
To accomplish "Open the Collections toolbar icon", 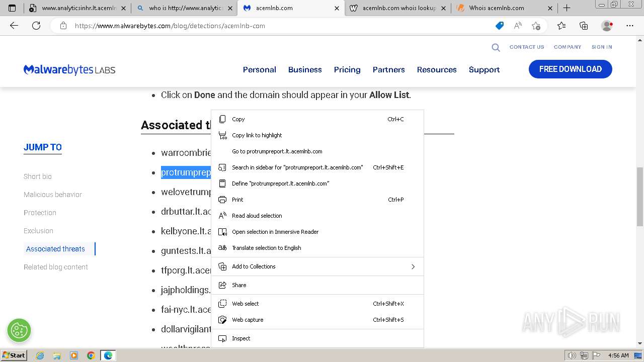I will [x=584, y=26].
